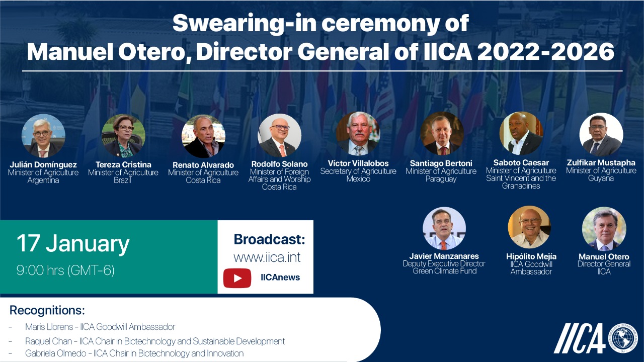Select the portrait above Tereza Cristina caption
644x362 pixels.
pos(123,136)
